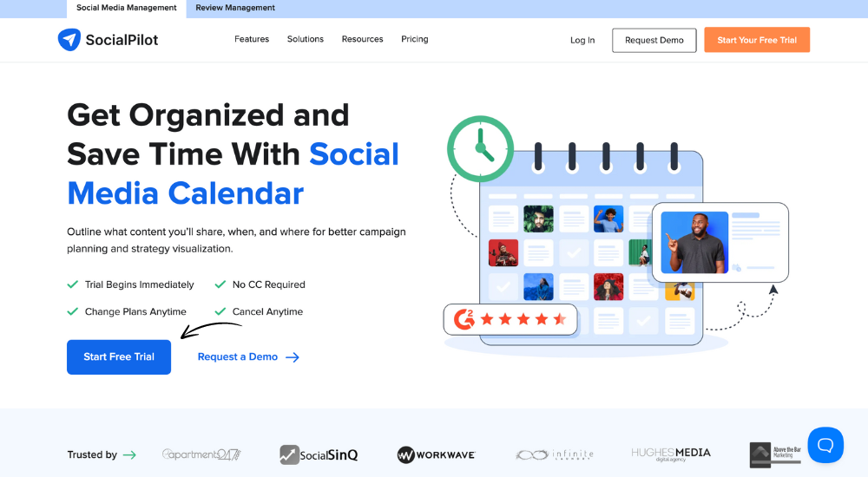Click the WorkWave logo
The image size is (868, 477).
pos(437,454)
